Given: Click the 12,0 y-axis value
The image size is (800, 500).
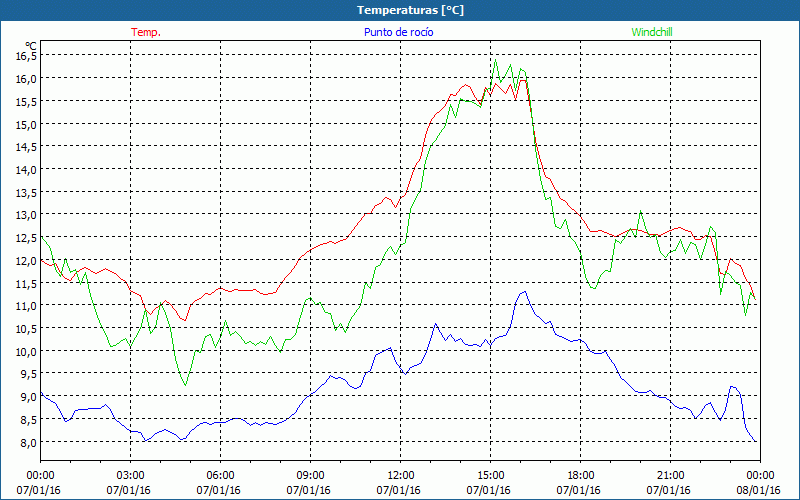Looking at the screenshot, I should tap(26, 261).
